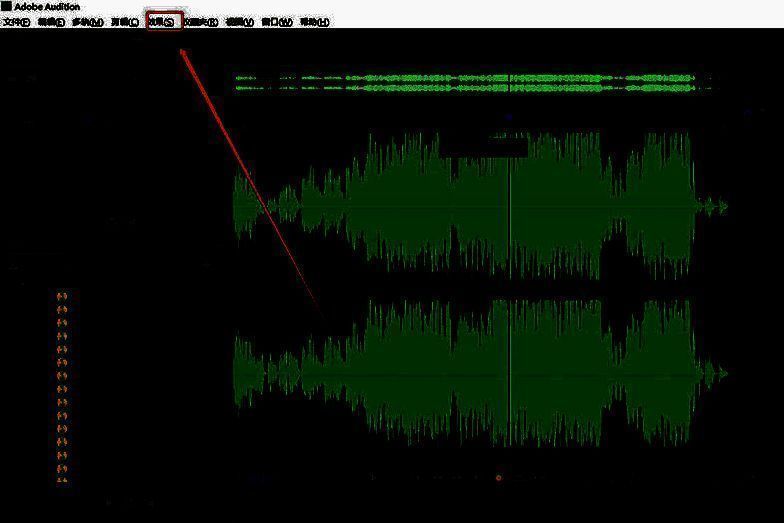Open the 窗口(W) window menu
Screen dimensions: 784x523
coord(277,22)
